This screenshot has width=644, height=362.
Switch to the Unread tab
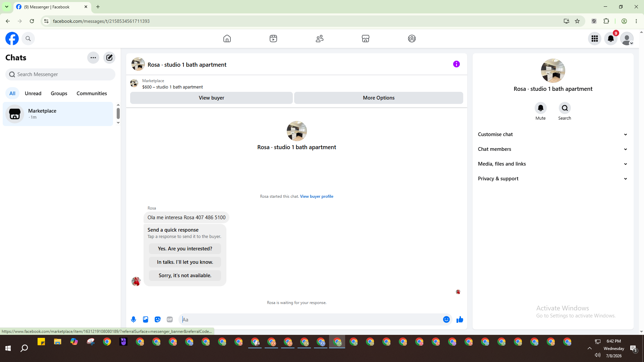pyautogui.click(x=33, y=94)
